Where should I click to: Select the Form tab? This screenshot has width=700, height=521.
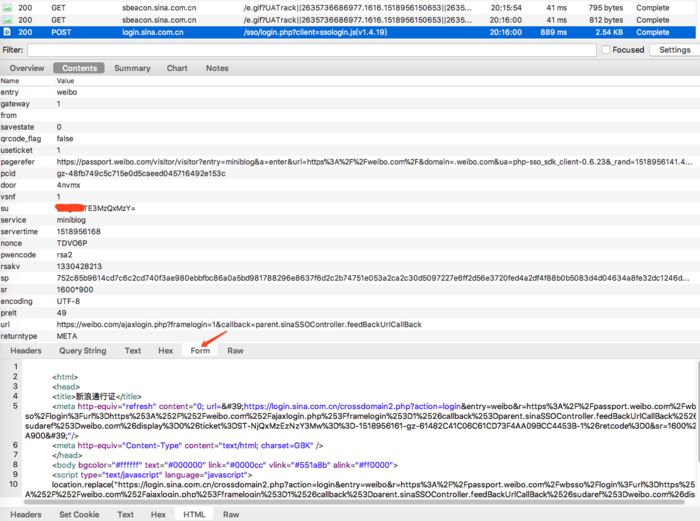(x=200, y=351)
